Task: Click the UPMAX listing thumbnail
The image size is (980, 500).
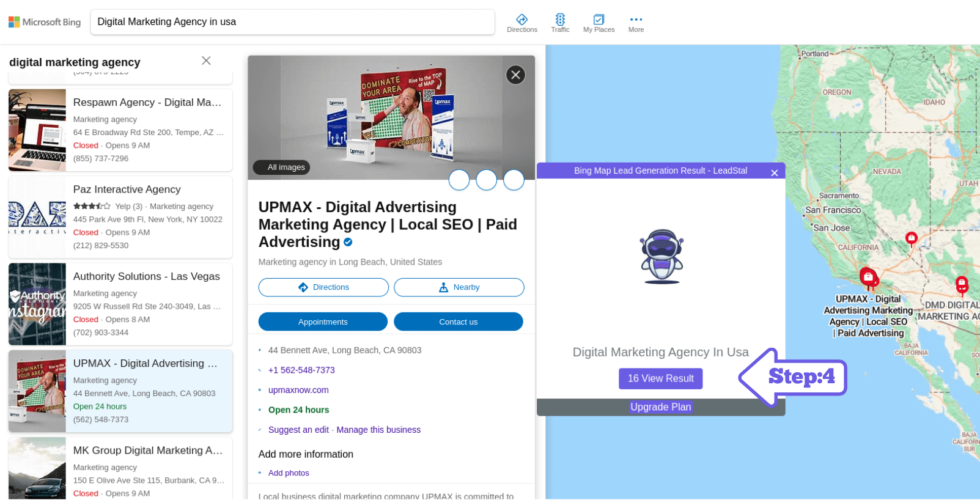Action: click(37, 391)
